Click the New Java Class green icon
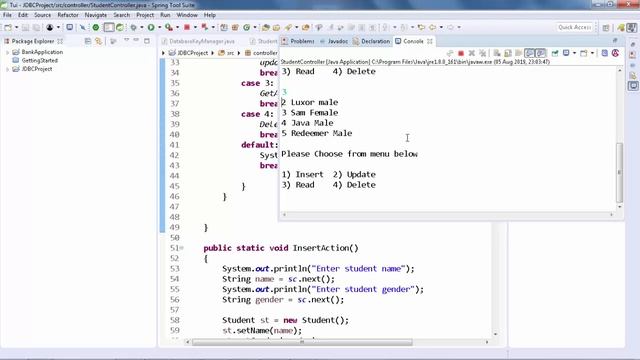 (247, 27)
